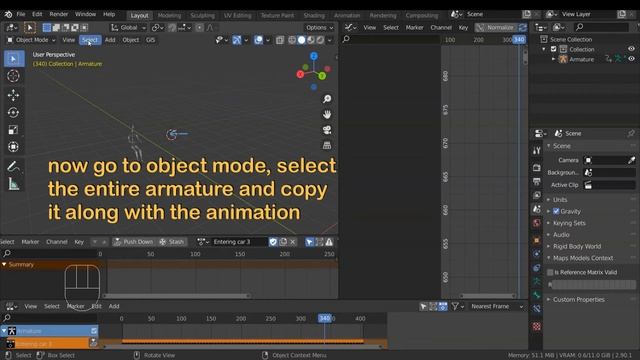Expand the Custom Properties panel
Screen dimensions: 640x360
tap(579, 300)
